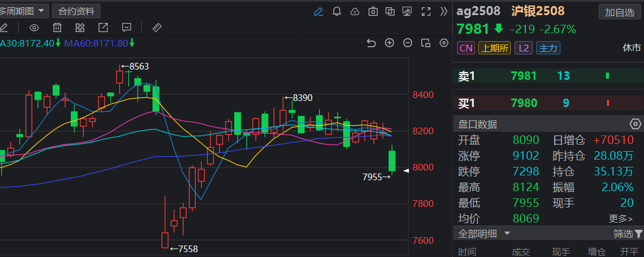Click the 振幅 value 2.06%
Screen dimensions: 644x257
pyautogui.click(x=617, y=187)
